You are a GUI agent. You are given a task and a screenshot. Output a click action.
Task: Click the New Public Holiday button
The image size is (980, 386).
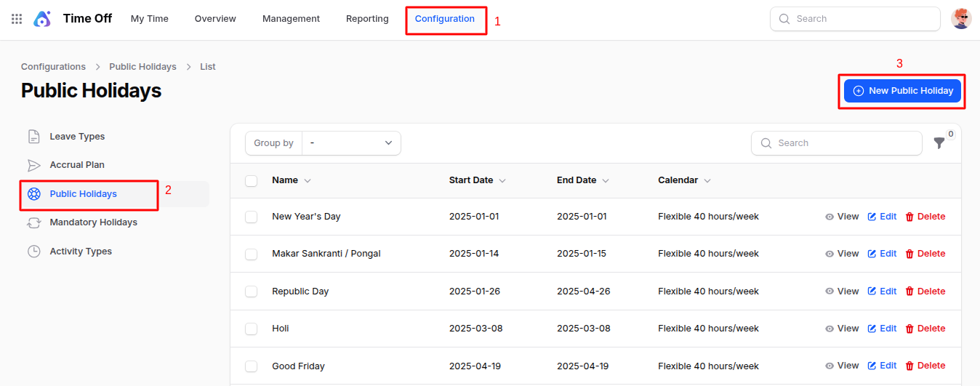[x=902, y=91]
